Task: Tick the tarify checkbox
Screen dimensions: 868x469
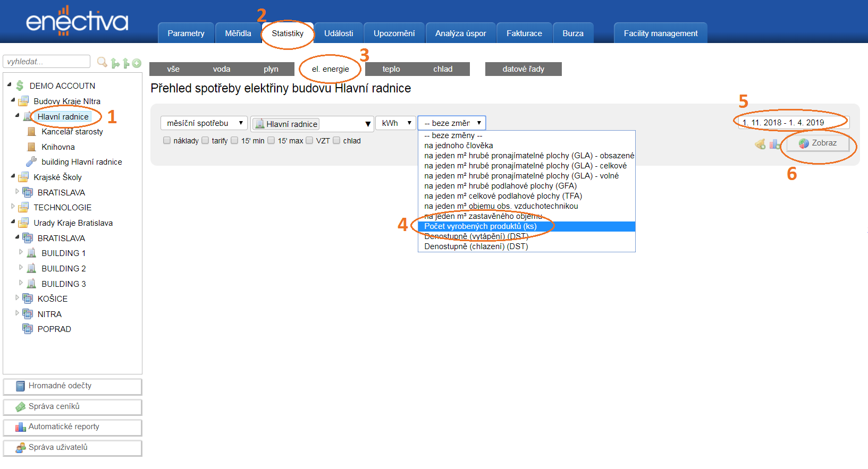Action: point(205,141)
